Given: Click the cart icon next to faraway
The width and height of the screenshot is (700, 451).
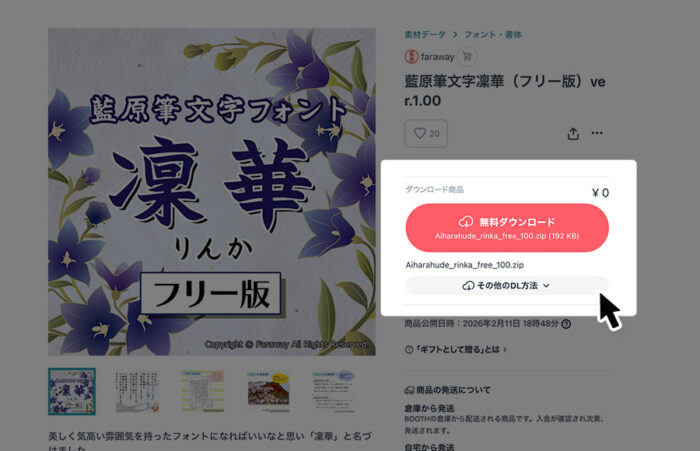Looking at the screenshot, I should (x=467, y=57).
